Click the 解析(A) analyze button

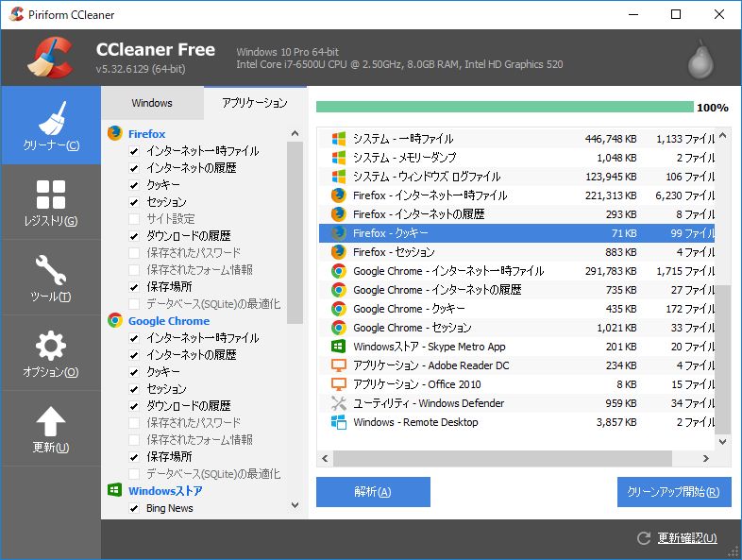coord(373,492)
